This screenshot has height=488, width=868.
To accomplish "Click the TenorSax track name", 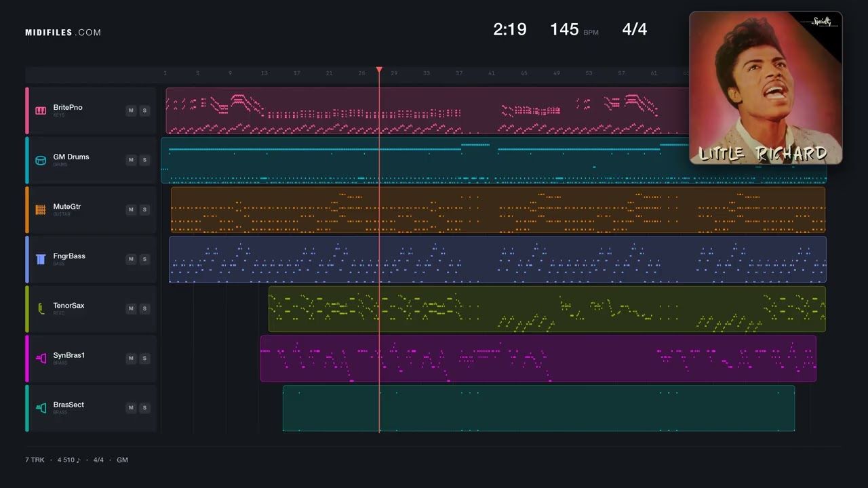I will point(69,305).
